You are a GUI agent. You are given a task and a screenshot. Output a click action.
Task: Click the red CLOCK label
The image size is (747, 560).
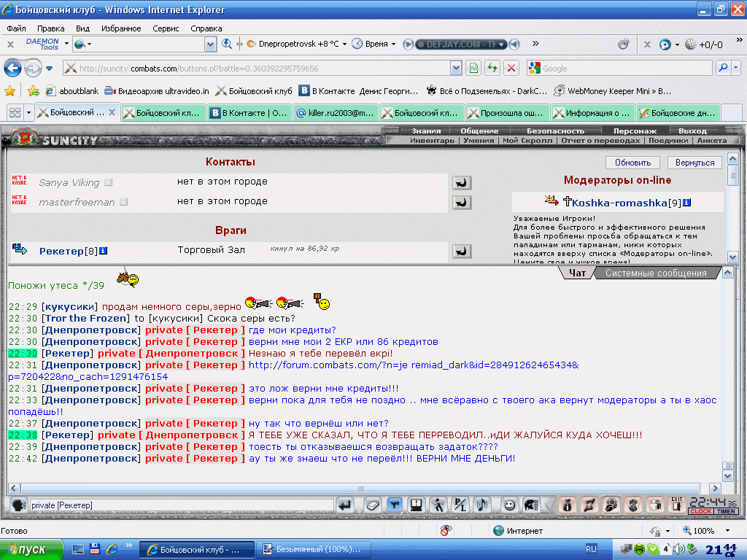(700, 511)
